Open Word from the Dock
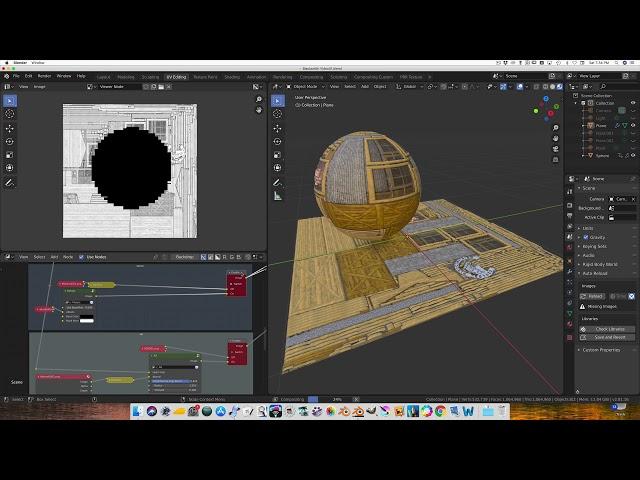This screenshot has height=480, width=640. point(468,411)
